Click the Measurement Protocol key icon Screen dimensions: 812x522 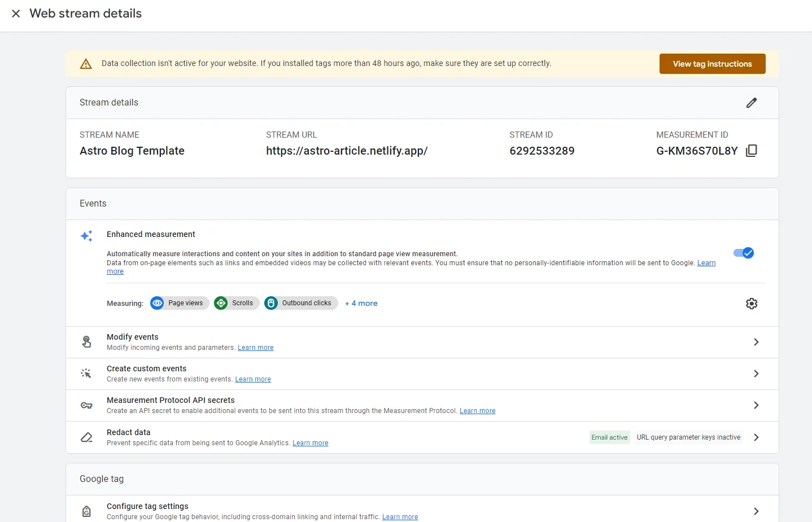tap(86, 405)
